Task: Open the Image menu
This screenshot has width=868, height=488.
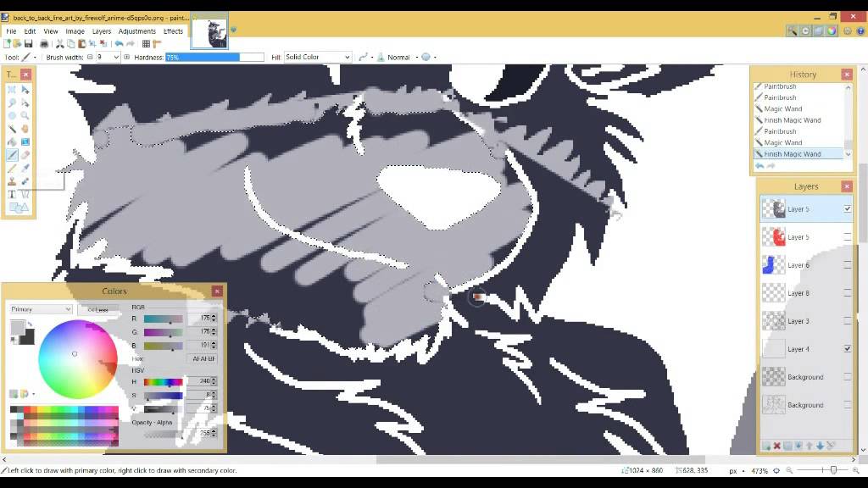Action: tap(75, 31)
